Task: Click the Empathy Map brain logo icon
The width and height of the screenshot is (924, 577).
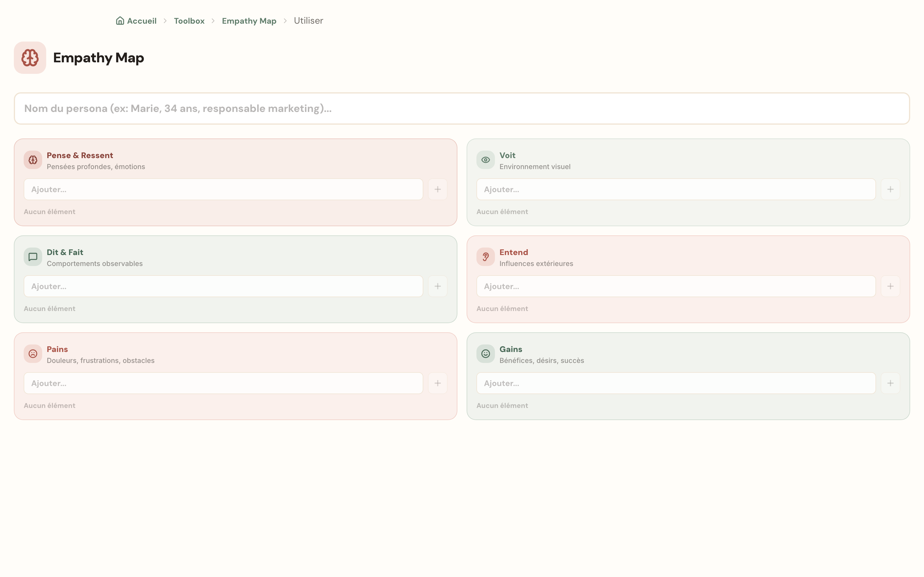Action: click(30, 58)
